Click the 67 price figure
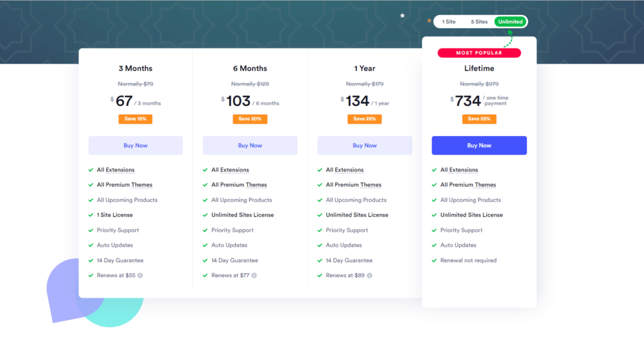Image resolution: width=644 pixels, height=338 pixels. click(x=124, y=101)
